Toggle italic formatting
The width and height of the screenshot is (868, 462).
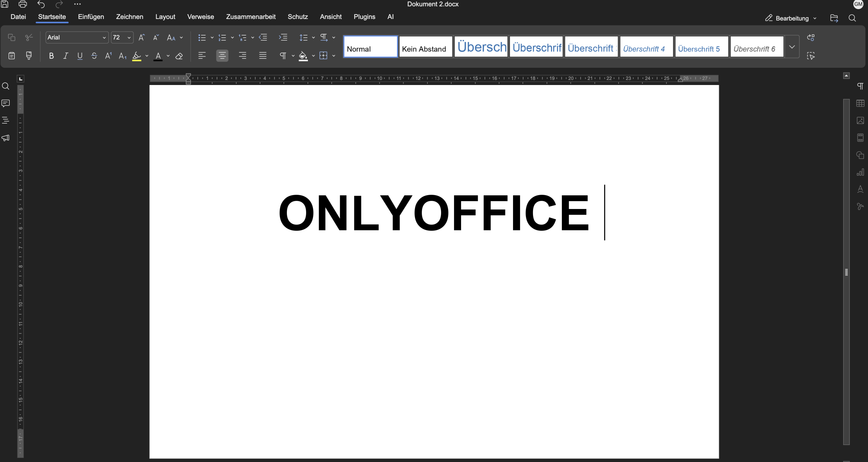pos(66,56)
